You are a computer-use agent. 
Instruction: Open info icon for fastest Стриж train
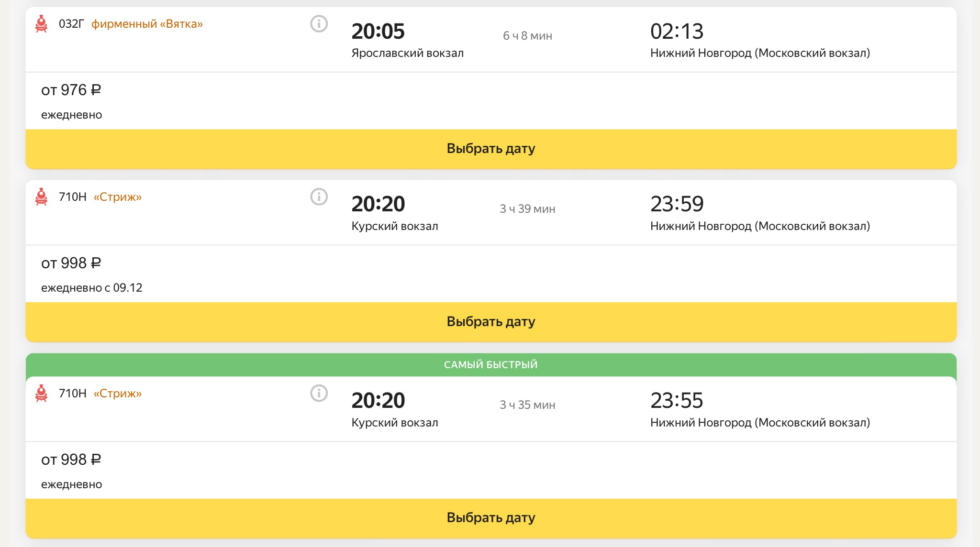coord(319,393)
